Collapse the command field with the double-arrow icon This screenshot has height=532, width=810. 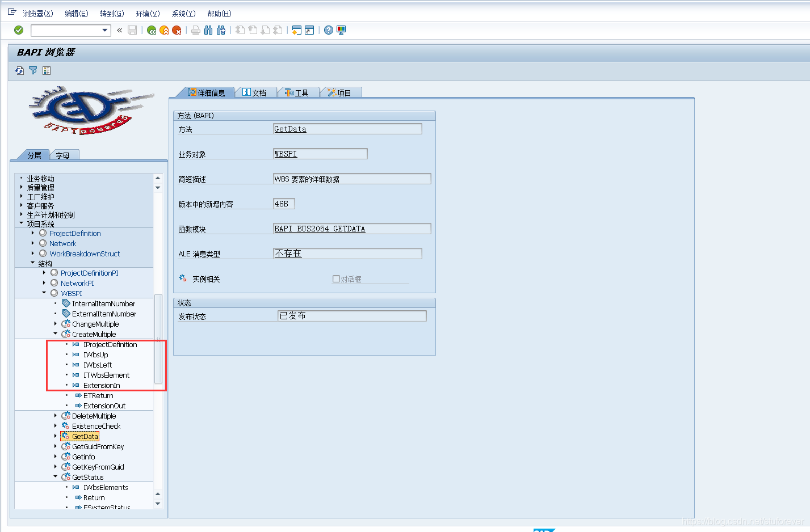click(120, 31)
